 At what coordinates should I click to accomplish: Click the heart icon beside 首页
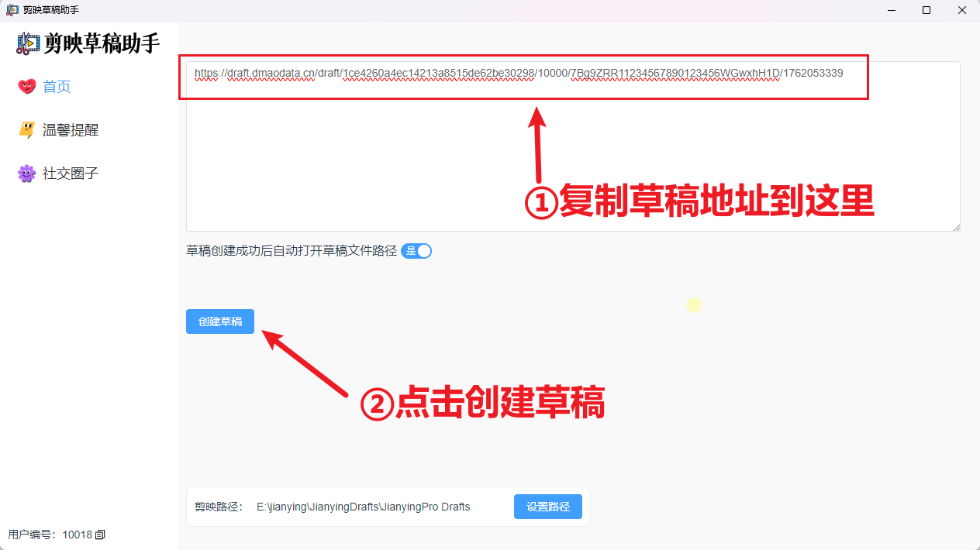click(26, 86)
